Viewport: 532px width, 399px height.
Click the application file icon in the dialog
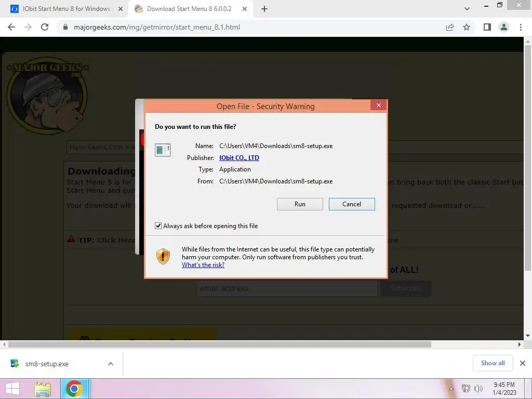(x=163, y=150)
